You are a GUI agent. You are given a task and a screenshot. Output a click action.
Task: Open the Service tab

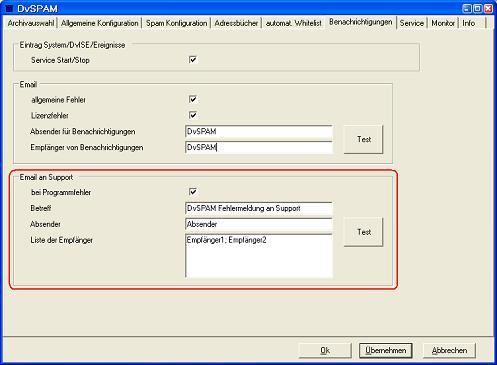tap(412, 23)
